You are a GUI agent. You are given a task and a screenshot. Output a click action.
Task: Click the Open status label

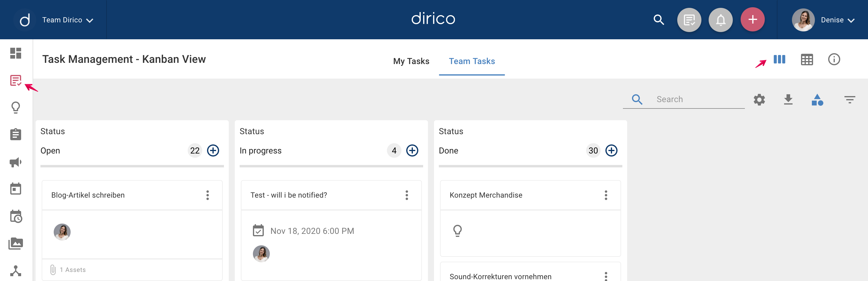coord(50,151)
